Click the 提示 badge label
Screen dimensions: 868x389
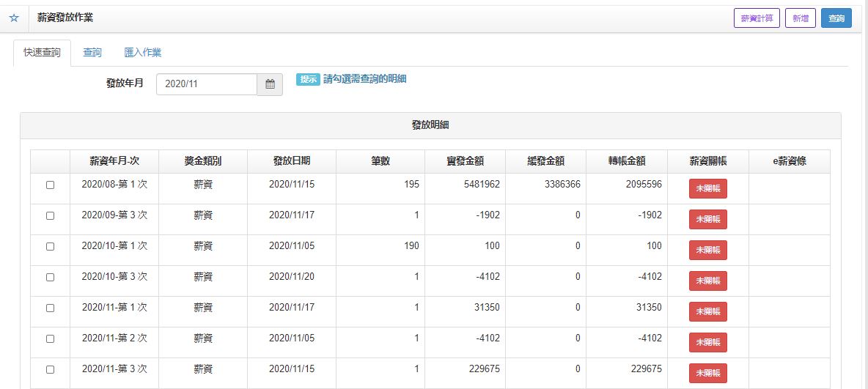click(x=309, y=79)
